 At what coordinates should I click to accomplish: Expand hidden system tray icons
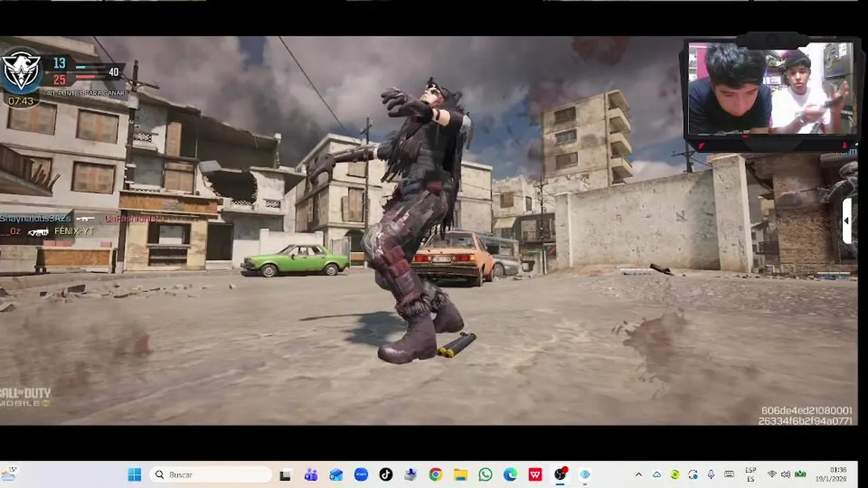[638, 474]
